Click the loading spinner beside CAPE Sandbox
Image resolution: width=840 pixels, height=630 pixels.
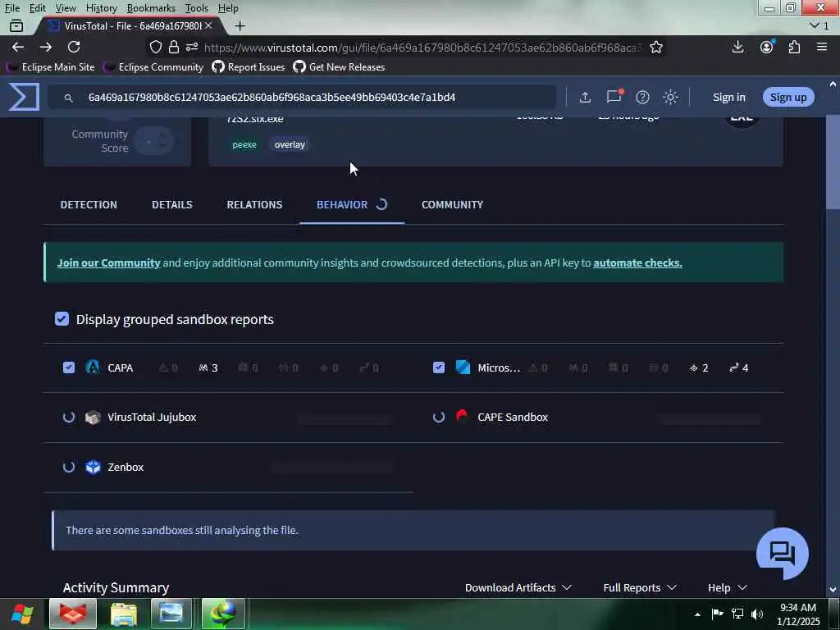pos(439,417)
